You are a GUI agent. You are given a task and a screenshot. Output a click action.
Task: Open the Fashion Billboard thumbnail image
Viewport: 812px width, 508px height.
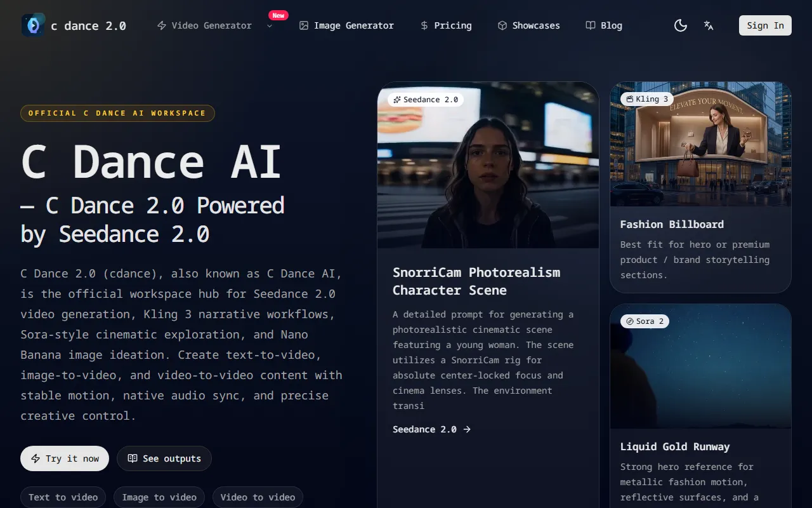click(700, 152)
